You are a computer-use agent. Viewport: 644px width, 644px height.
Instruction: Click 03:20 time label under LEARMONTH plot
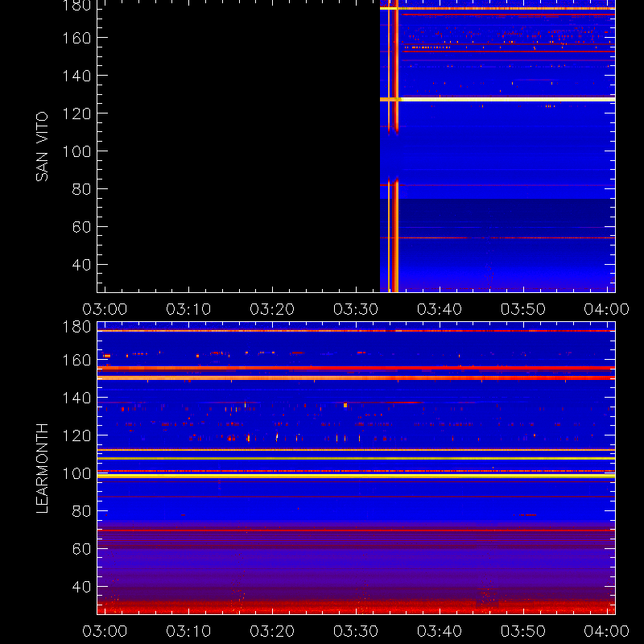pyautogui.click(x=272, y=631)
